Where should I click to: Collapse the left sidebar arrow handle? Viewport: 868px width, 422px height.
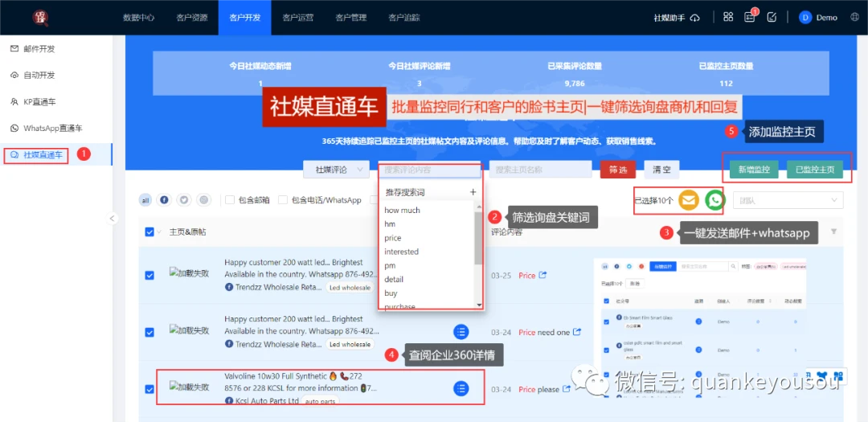(x=113, y=218)
